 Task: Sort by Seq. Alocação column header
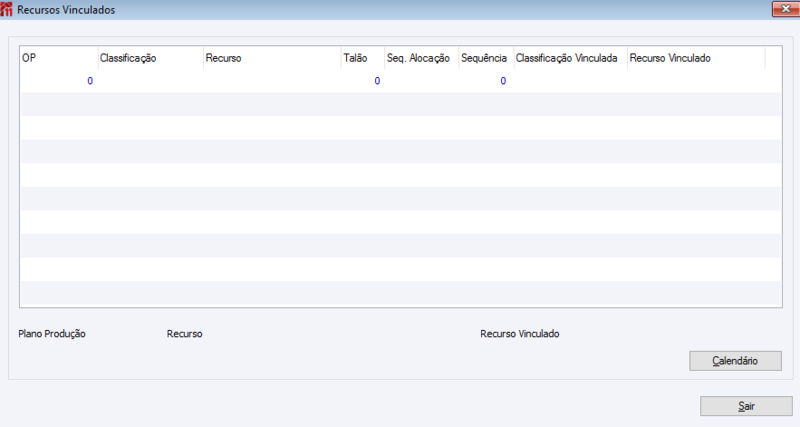point(421,58)
